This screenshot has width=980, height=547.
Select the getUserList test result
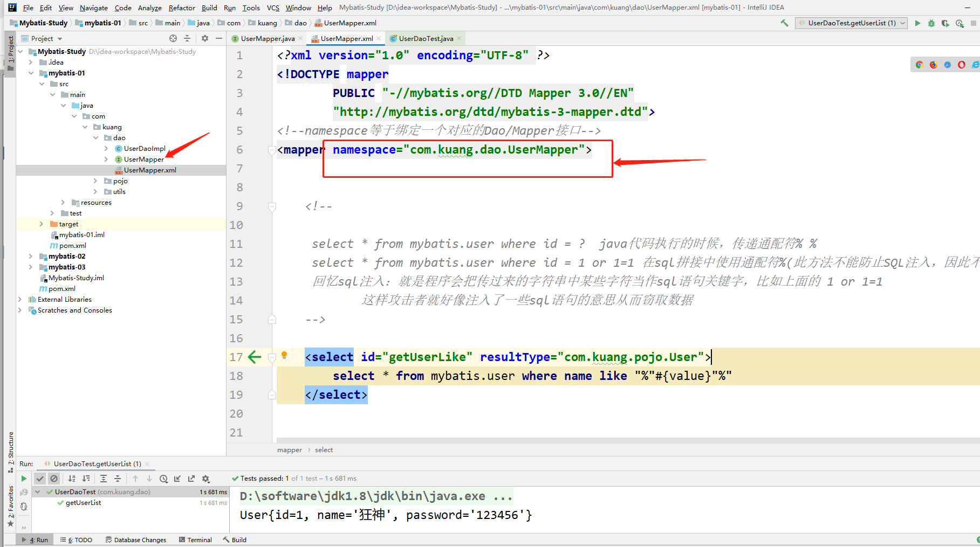click(x=83, y=503)
